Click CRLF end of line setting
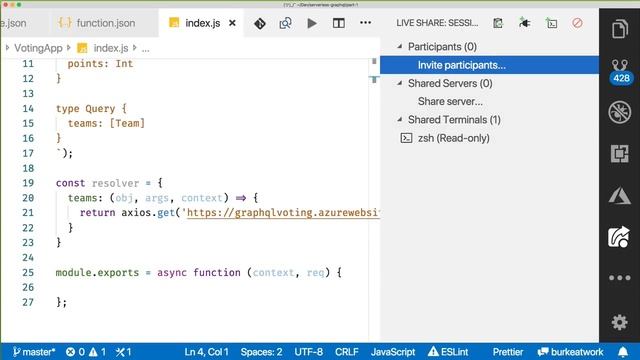 tap(347, 352)
